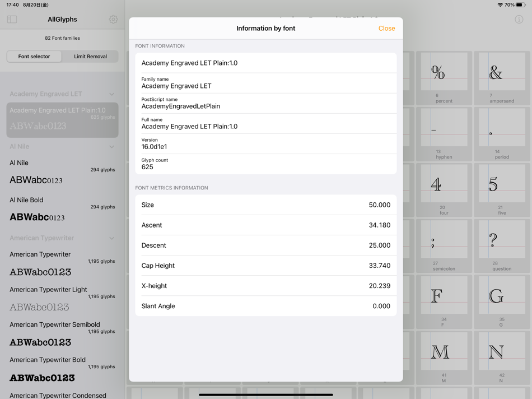This screenshot has width=532, height=399.
Task: Select the American Typewriter Bold font
Action: pyautogui.click(x=62, y=369)
